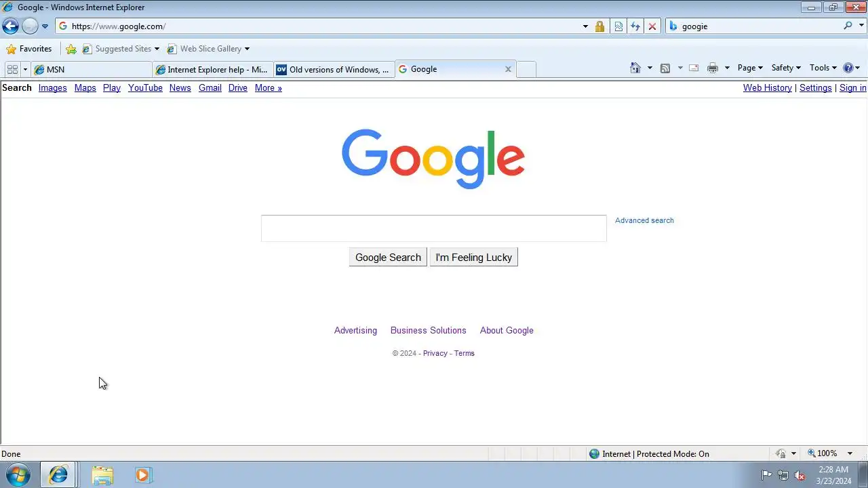
Task: Open the Business Solutions link
Action: (x=429, y=331)
